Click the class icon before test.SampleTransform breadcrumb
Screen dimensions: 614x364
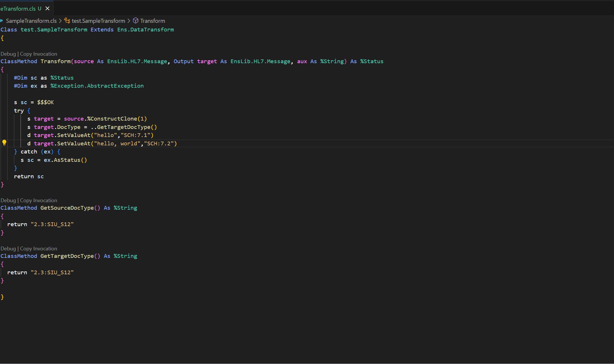pos(67,20)
